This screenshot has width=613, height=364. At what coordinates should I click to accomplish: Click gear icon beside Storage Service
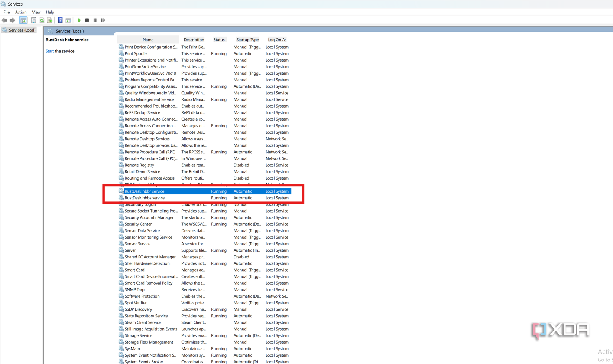[121, 336]
